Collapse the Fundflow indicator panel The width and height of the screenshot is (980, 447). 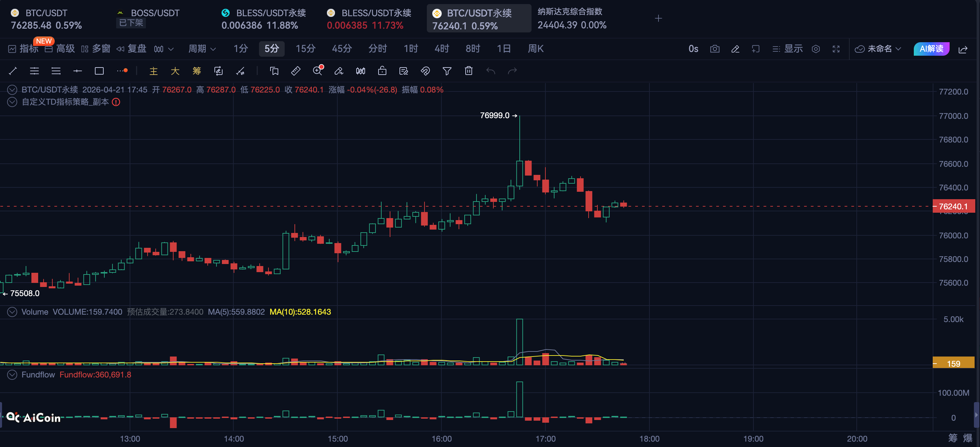[12, 375]
